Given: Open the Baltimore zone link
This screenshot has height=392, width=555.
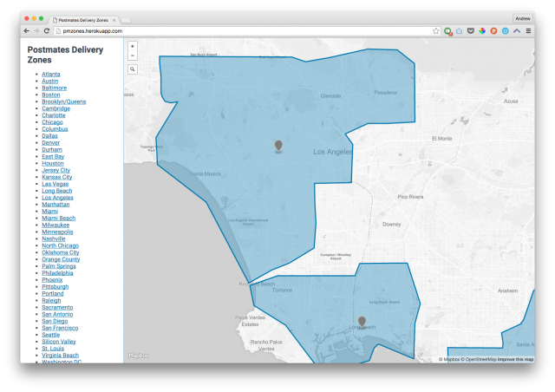Looking at the screenshot, I should tap(54, 88).
